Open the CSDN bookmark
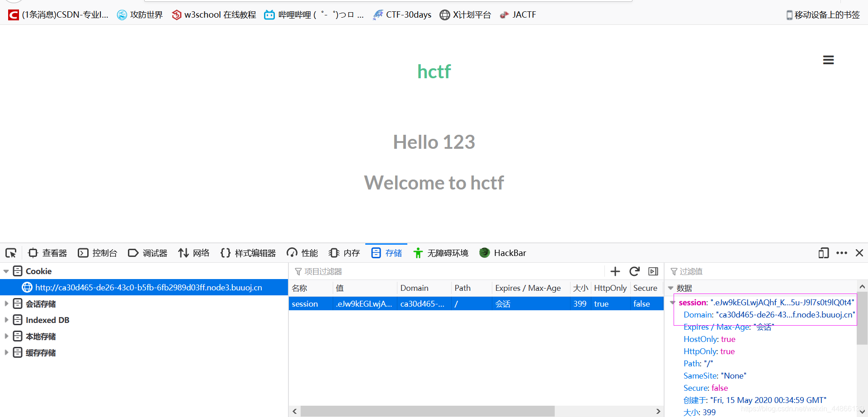868x417 pixels. coord(58,15)
